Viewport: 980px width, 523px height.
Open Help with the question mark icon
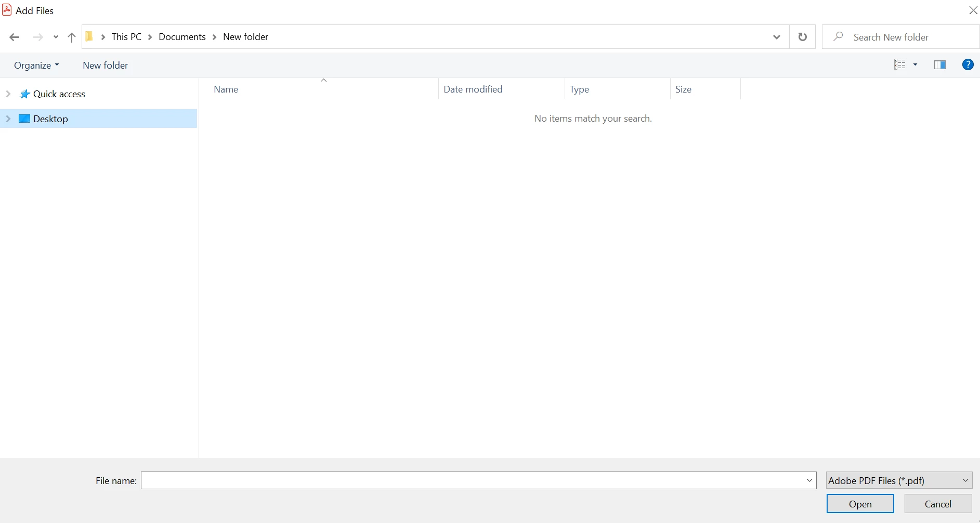[968, 64]
